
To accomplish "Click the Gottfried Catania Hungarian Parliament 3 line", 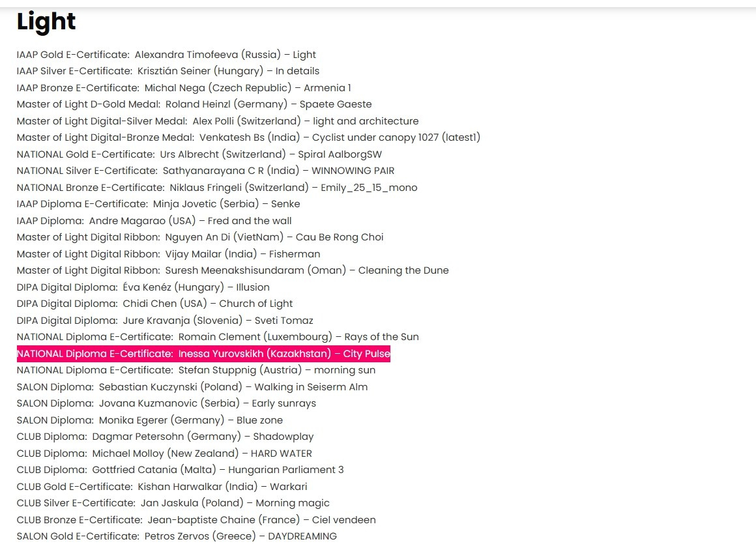I will tap(180, 470).
